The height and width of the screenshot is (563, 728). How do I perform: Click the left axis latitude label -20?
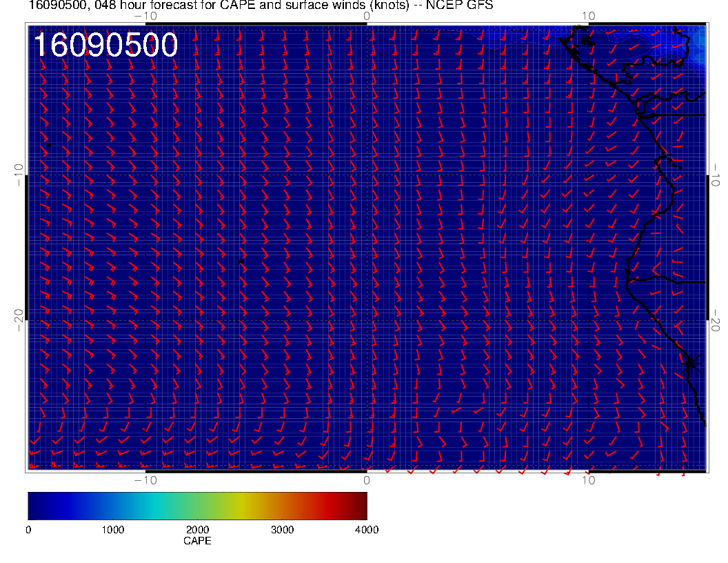coord(19,320)
